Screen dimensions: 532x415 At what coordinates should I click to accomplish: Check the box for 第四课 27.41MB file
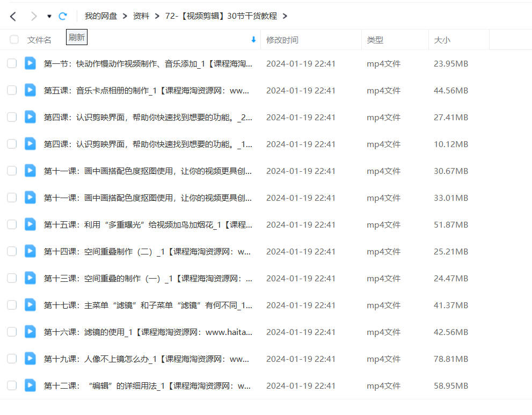[12, 117]
